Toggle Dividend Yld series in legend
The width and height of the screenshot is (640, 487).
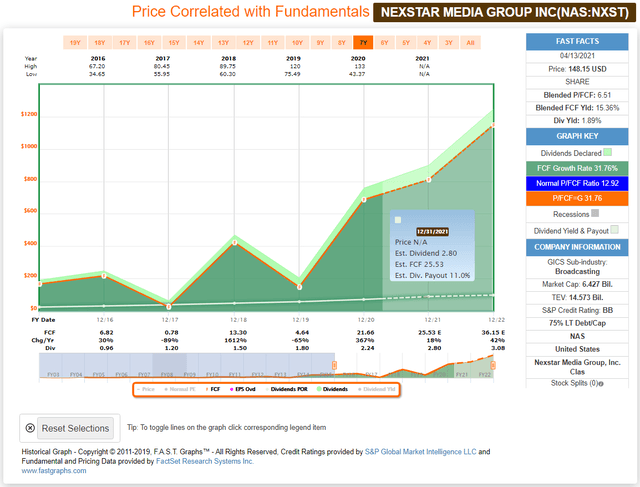click(377, 389)
